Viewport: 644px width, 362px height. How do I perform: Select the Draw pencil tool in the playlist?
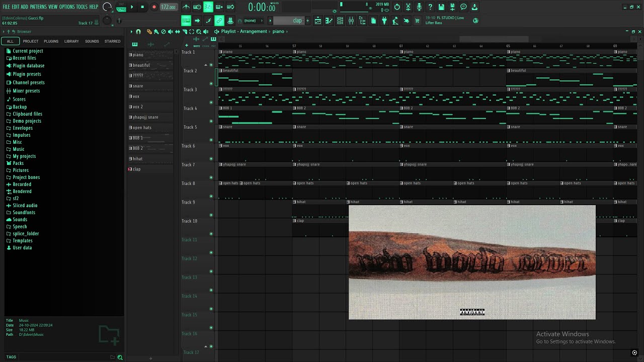click(149, 32)
